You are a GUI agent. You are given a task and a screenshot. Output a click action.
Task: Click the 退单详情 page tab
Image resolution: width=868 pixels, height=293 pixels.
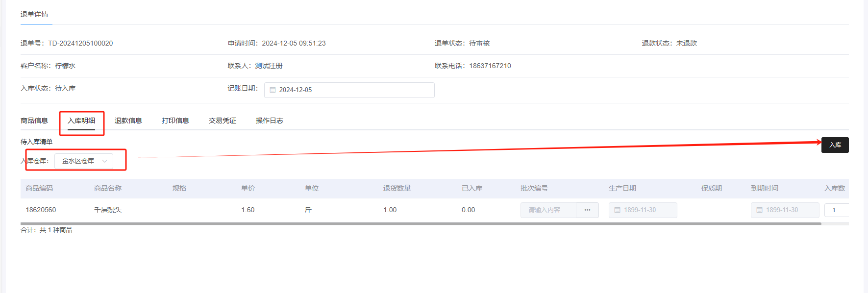(34, 15)
